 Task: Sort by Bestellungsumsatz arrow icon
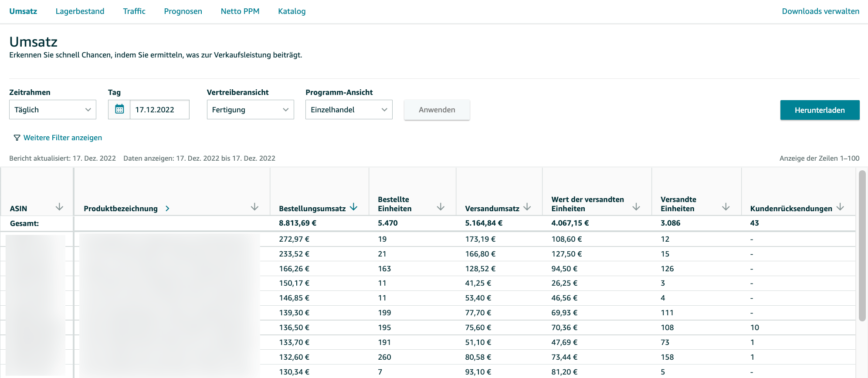pos(354,207)
